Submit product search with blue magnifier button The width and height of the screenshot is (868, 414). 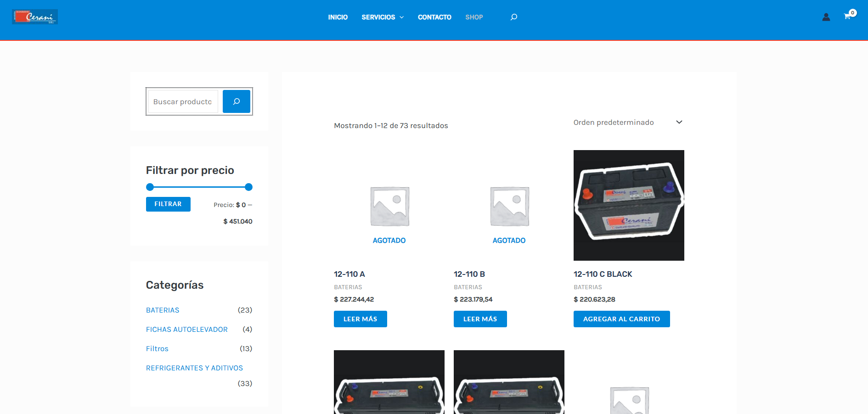click(x=236, y=101)
